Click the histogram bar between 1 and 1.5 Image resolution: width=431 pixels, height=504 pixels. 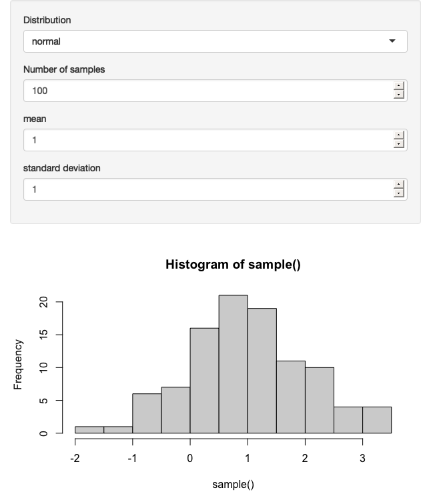coord(262,371)
